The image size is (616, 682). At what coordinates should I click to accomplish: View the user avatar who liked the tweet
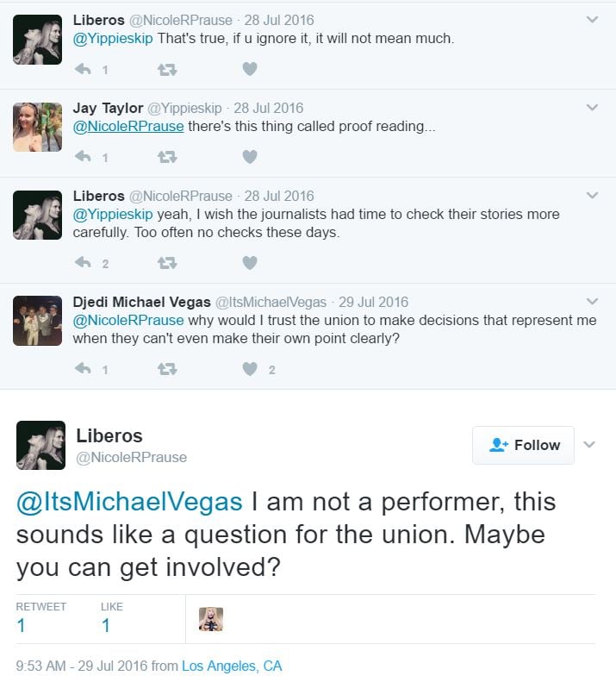click(x=211, y=619)
